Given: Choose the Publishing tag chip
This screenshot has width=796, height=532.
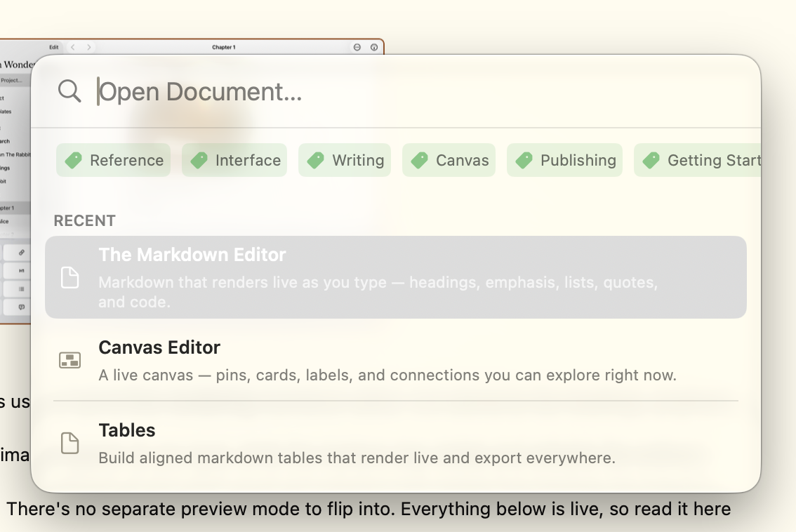Looking at the screenshot, I should click(x=564, y=161).
